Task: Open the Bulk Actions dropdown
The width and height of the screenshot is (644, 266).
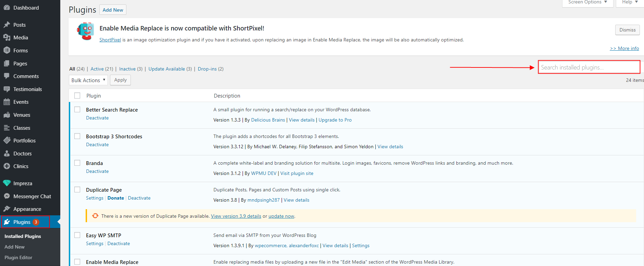Action: pos(88,80)
